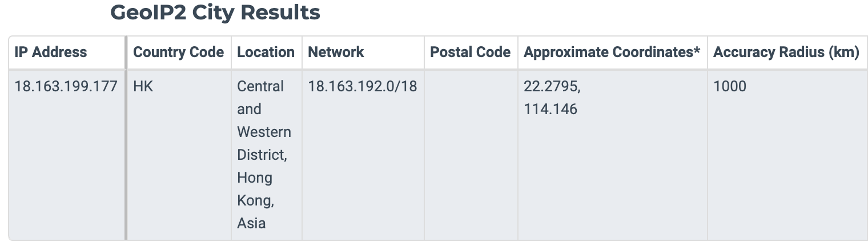Click the word Asia in Location cell
Screen dimensions: 868x242
tap(252, 223)
